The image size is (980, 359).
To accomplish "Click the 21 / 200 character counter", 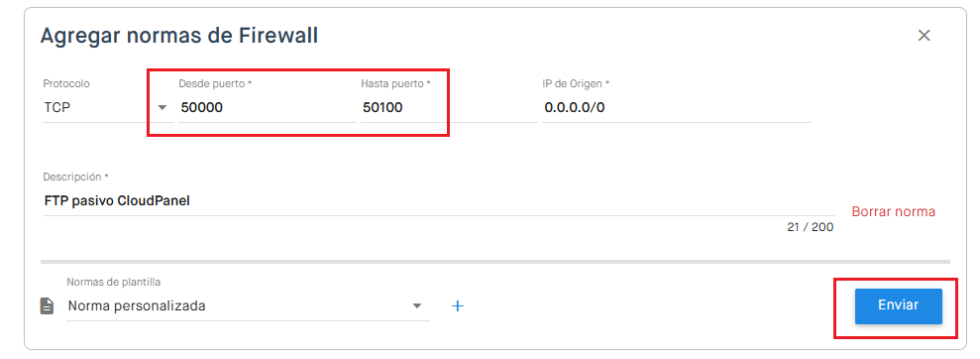I will pos(810,227).
